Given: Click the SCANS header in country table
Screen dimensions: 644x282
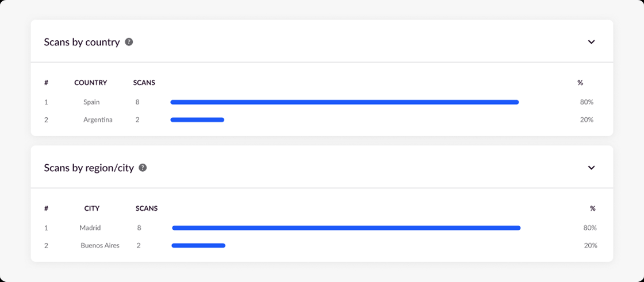Looking at the screenshot, I should coord(144,83).
